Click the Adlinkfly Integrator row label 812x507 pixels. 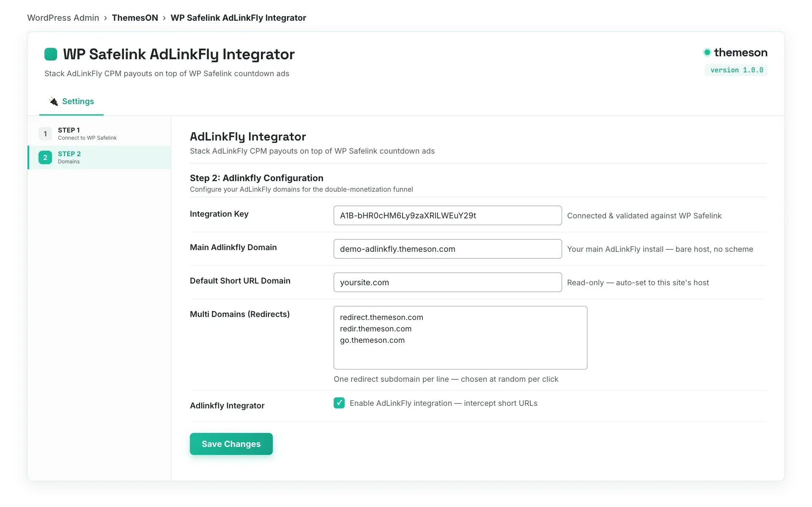[227, 405]
